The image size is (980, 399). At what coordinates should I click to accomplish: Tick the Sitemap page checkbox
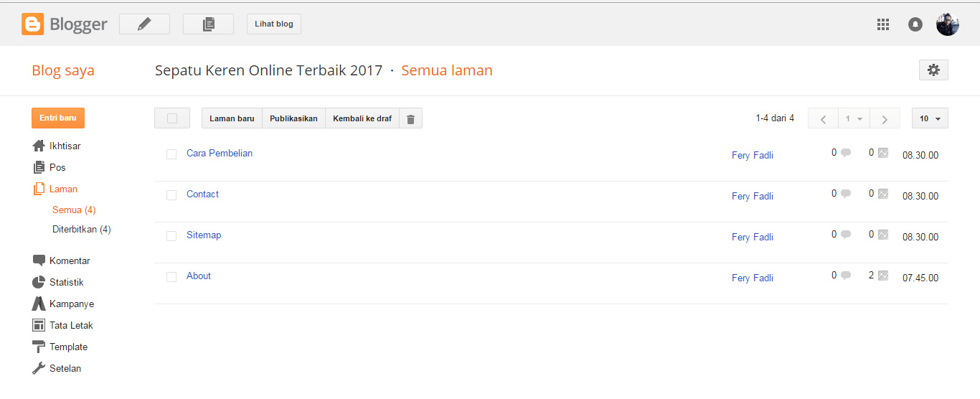(x=171, y=236)
